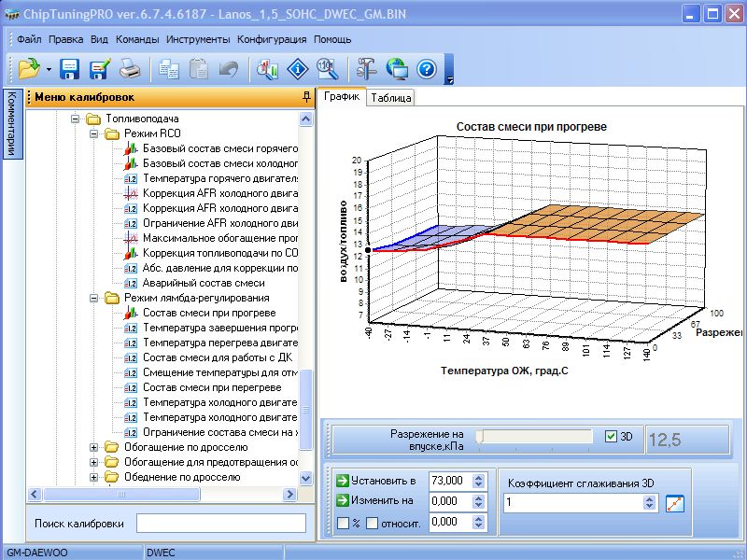Apply 3D smoothing with the curve icon
747x560 pixels.
tap(676, 503)
